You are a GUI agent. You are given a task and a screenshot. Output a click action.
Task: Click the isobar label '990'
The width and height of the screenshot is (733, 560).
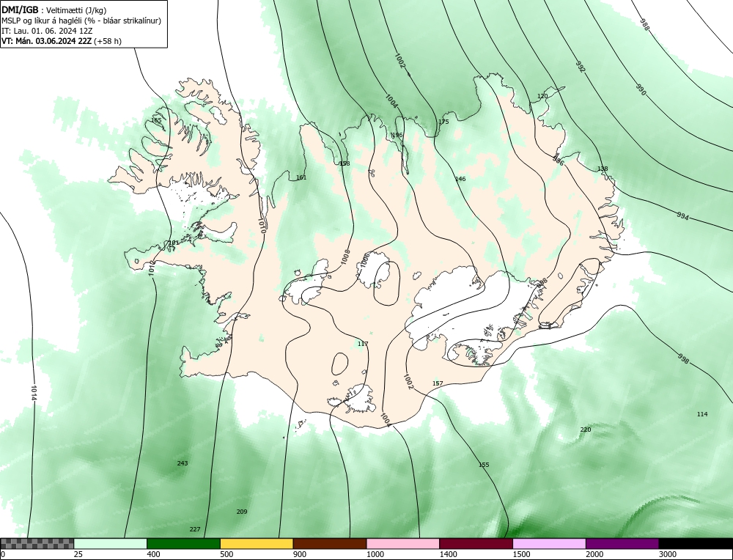(x=641, y=89)
